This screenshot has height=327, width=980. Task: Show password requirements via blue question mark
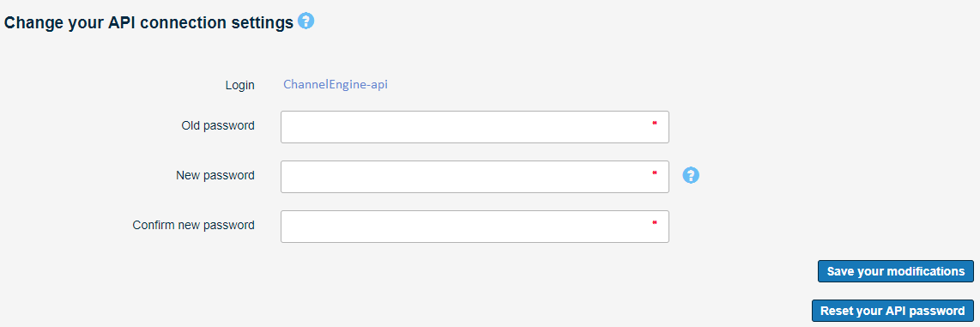pos(691,175)
